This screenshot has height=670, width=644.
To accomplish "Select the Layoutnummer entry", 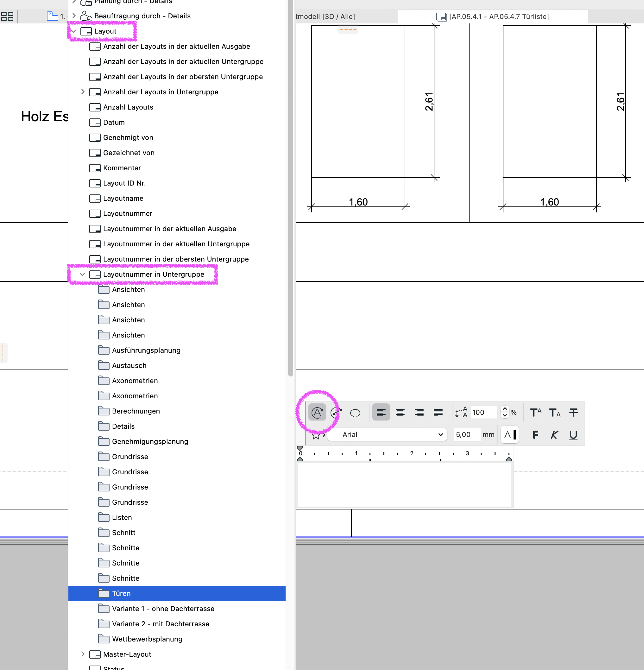I will [177, 214].
